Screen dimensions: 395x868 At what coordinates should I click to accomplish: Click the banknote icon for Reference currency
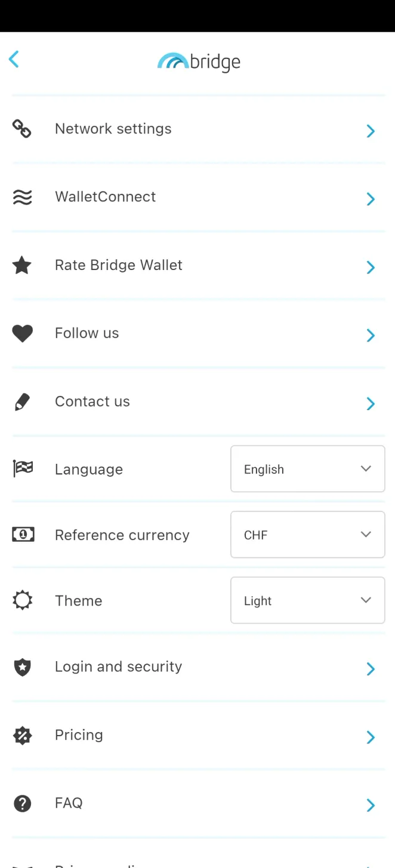coord(22,535)
